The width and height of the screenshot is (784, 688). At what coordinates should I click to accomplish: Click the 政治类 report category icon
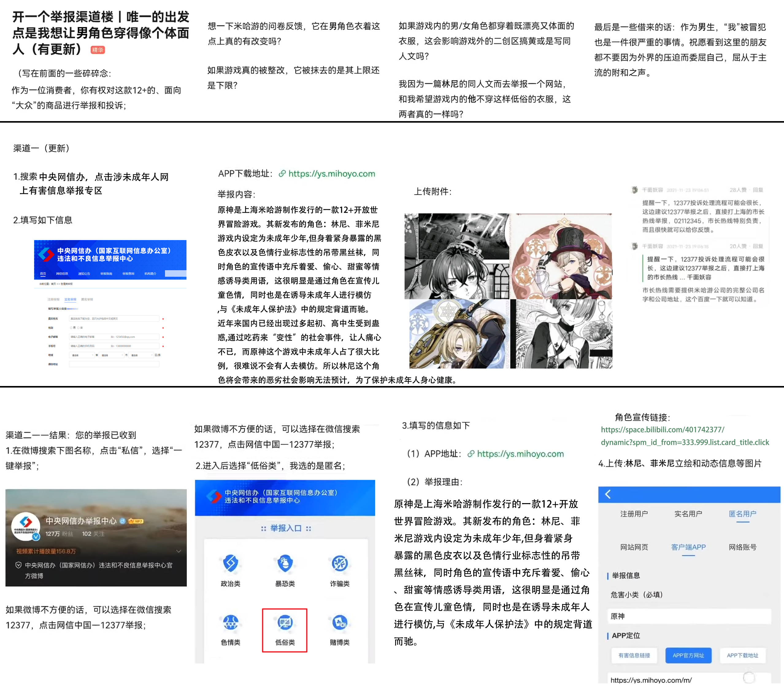pos(231,564)
